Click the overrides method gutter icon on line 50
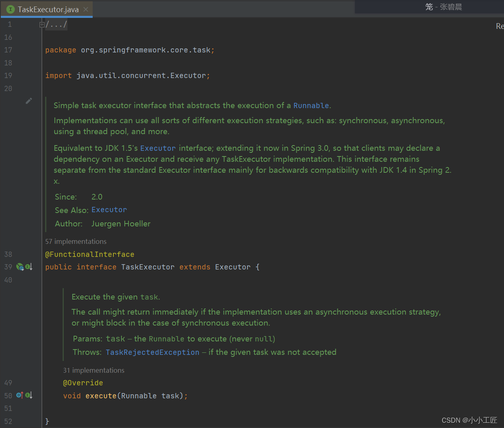The height and width of the screenshot is (428, 504). (x=20, y=395)
